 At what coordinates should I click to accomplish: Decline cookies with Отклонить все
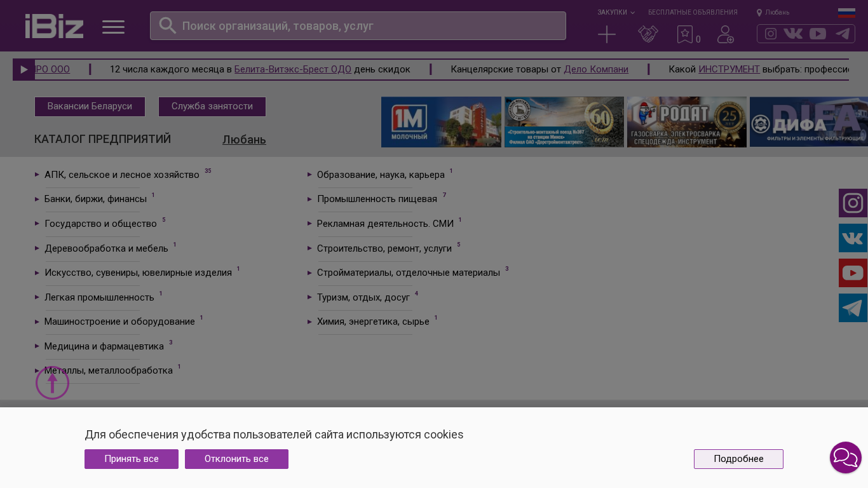tap(236, 459)
